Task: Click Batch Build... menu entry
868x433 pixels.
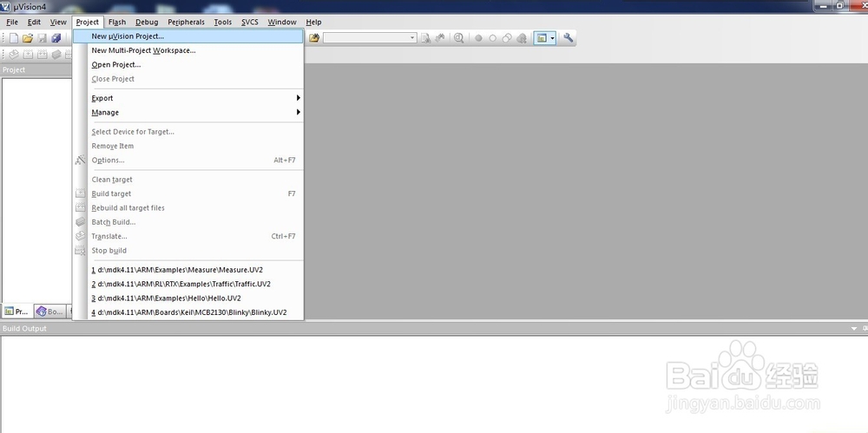Action: [x=188, y=222]
